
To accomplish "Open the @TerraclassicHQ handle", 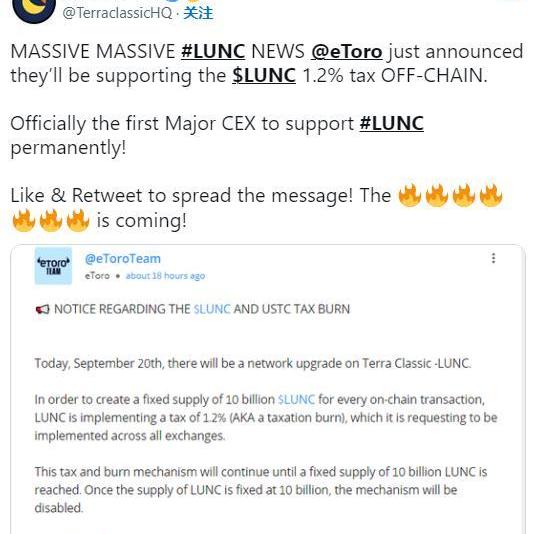I will coord(117,13).
